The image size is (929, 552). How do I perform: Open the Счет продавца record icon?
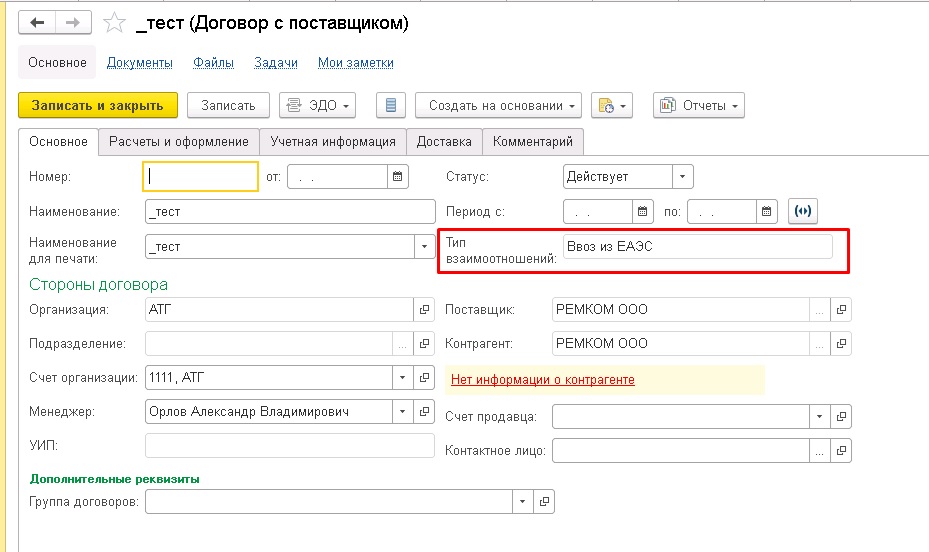click(x=841, y=417)
